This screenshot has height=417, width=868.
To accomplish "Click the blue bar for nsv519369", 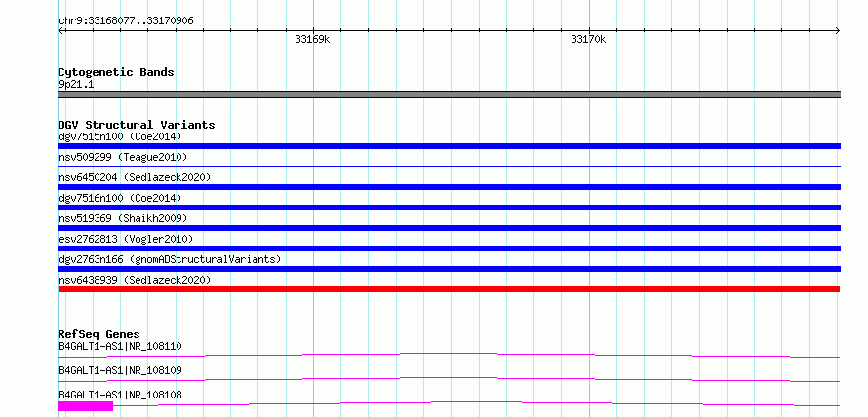I will coord(449,228).
